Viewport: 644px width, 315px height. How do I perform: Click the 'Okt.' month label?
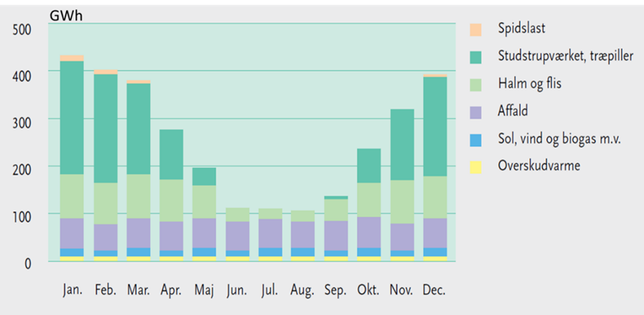click(369, 290)
